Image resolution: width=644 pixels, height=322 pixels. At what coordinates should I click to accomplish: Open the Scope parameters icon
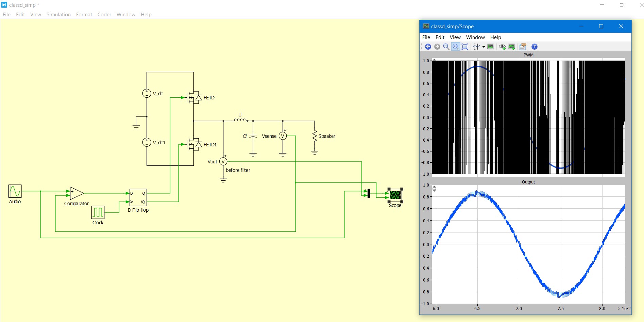click(x=523, y=47)
